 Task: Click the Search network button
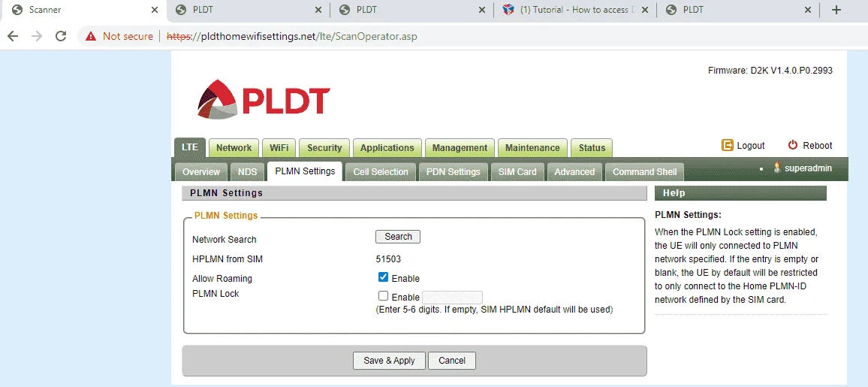[398, 237]
